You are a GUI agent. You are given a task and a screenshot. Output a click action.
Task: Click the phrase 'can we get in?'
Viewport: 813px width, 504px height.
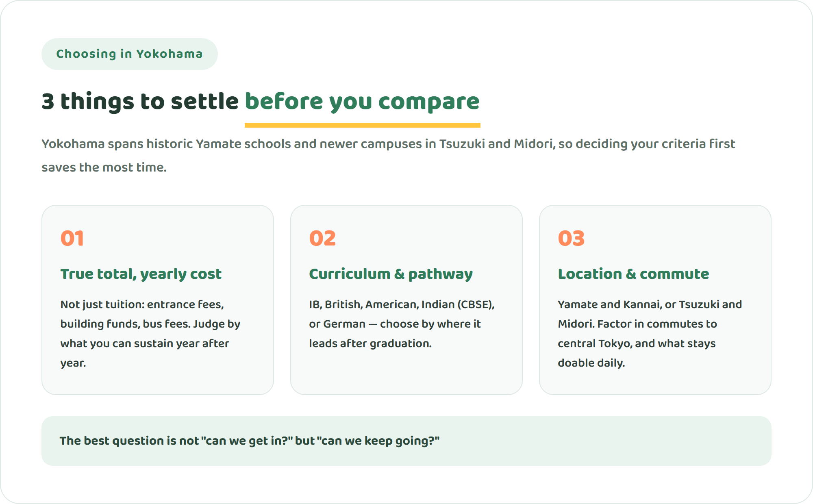[x=247, y=441]
